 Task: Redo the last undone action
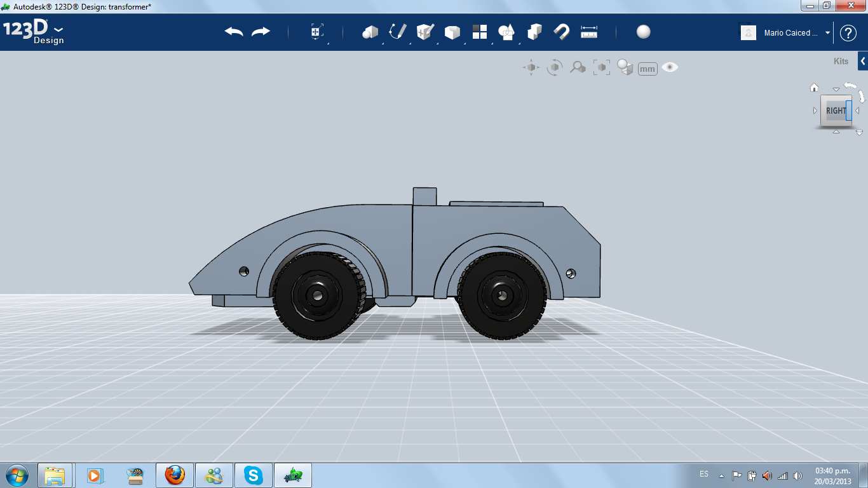click(x=261, y=32)
